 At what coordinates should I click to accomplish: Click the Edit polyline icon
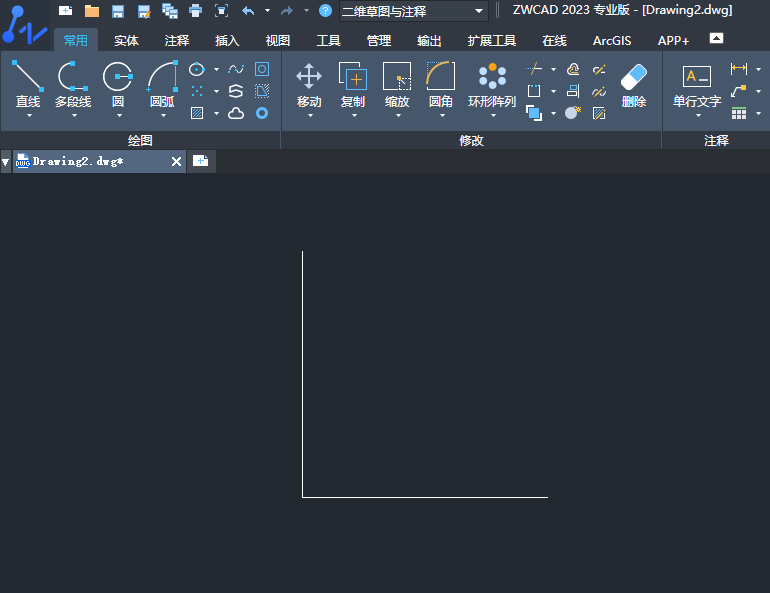[599, 69]
